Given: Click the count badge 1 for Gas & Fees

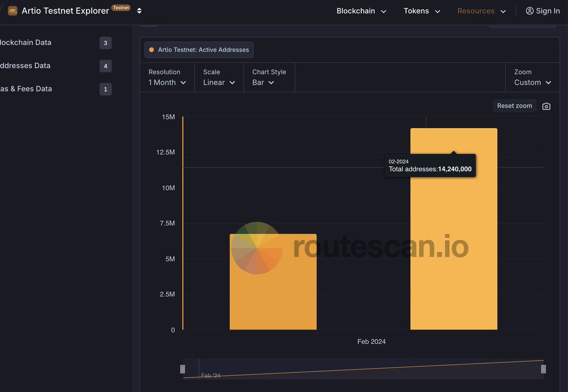Looking at the screenshot, I should point(106,89).
